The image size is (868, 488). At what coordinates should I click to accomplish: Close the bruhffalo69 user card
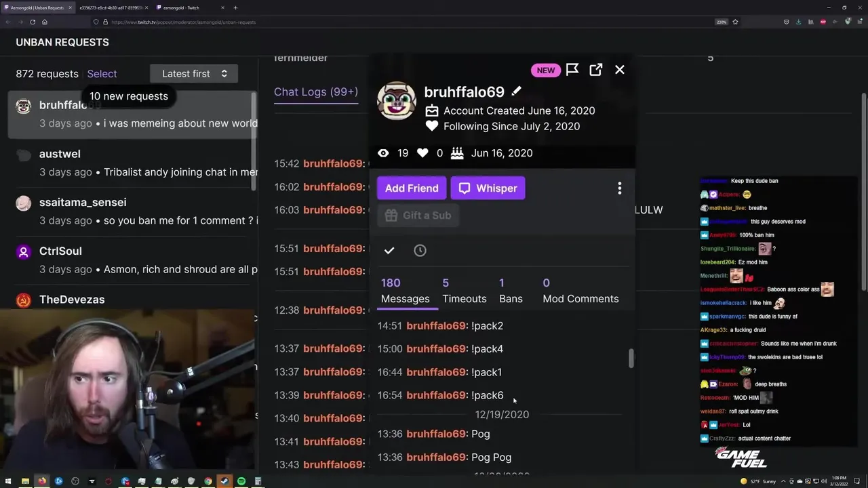[x=619, y=70]
